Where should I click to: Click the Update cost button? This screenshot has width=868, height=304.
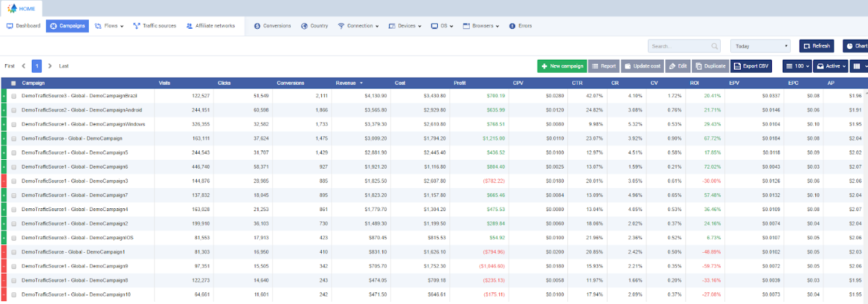pyautogui.click(x=642, y=66)
